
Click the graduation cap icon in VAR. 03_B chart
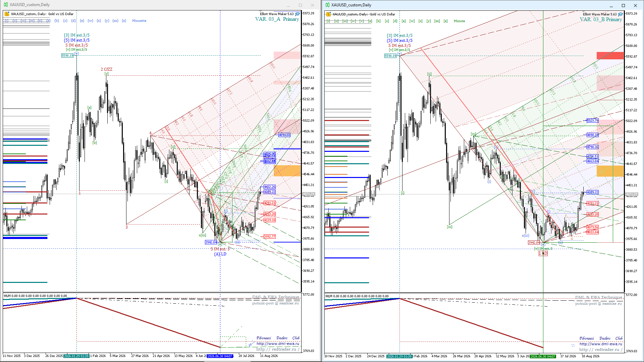(621, 14)
